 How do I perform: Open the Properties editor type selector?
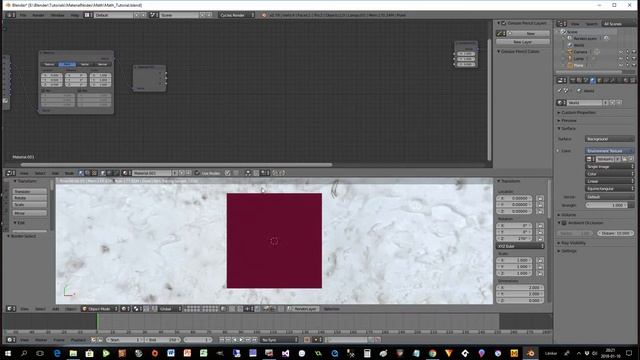(562, 80)
